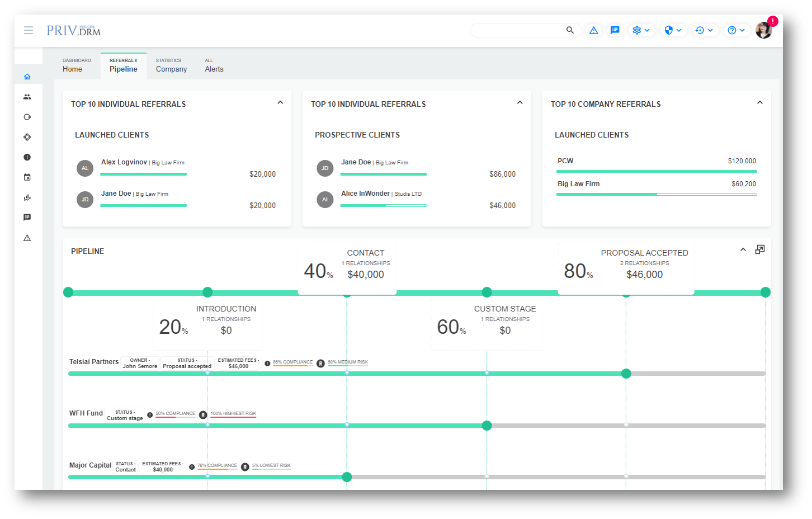Viewport: 812px width, 519px height.
Task: Collapse the Pipeline section with chevron
Action: click(743, 249)
